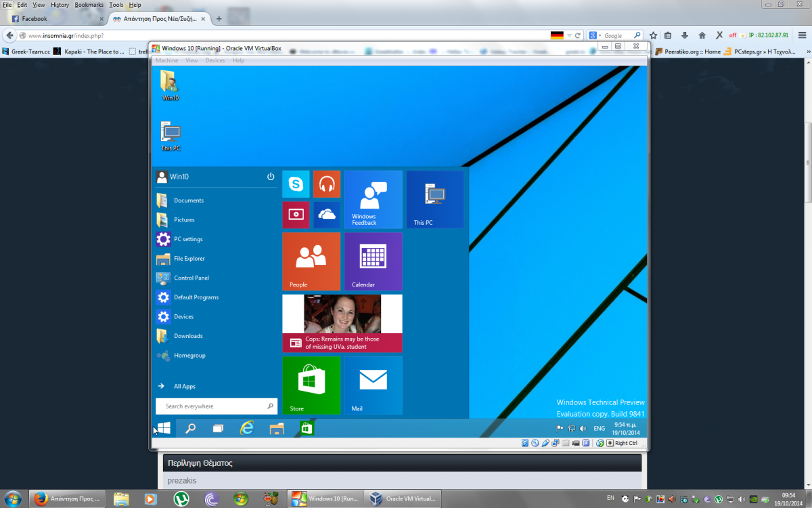The width and height of the screenshot is (812, 508).
Task: Go to Firefox home page
Action: click(x=702, y=35)
